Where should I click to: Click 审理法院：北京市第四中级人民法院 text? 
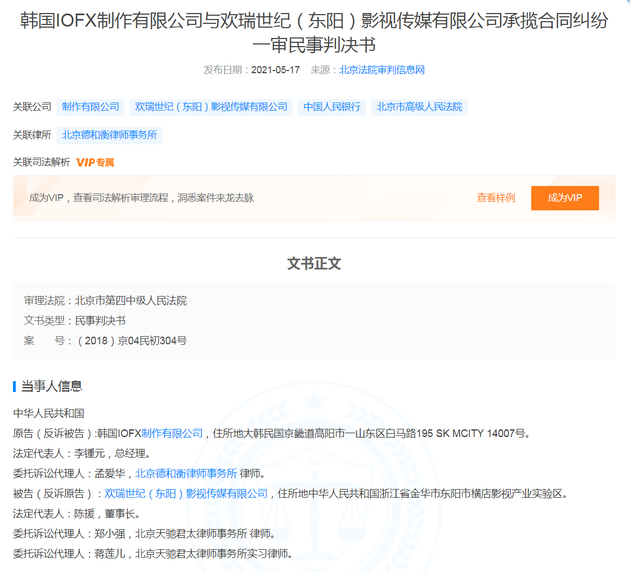pyautogui.click(x=105, y=300)
